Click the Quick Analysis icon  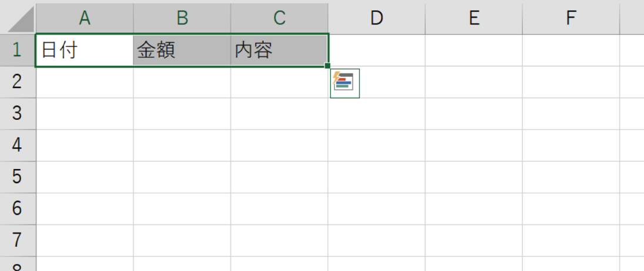(x=345, y=83)
